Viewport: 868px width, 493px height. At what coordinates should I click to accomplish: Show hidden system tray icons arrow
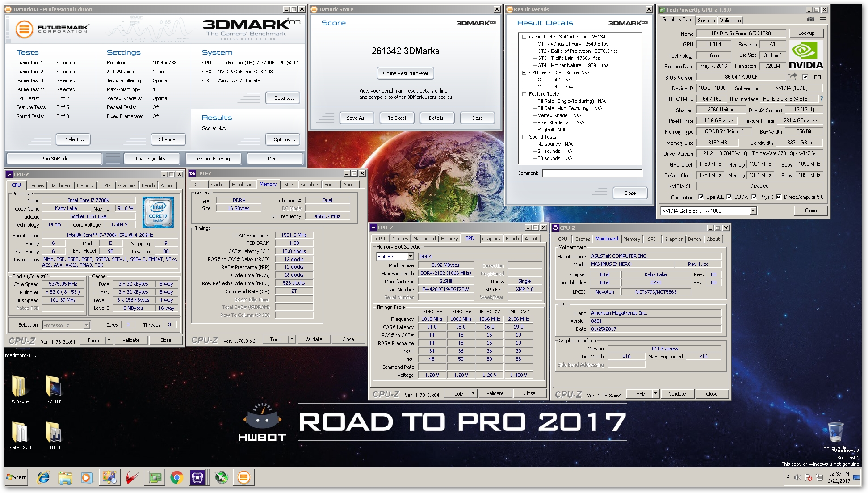[x=788, y=477]
